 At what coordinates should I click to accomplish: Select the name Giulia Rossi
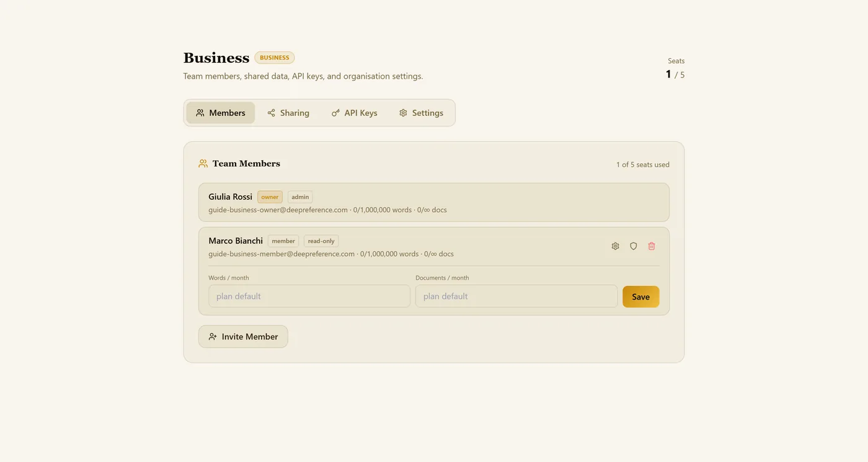pos(231,197)
